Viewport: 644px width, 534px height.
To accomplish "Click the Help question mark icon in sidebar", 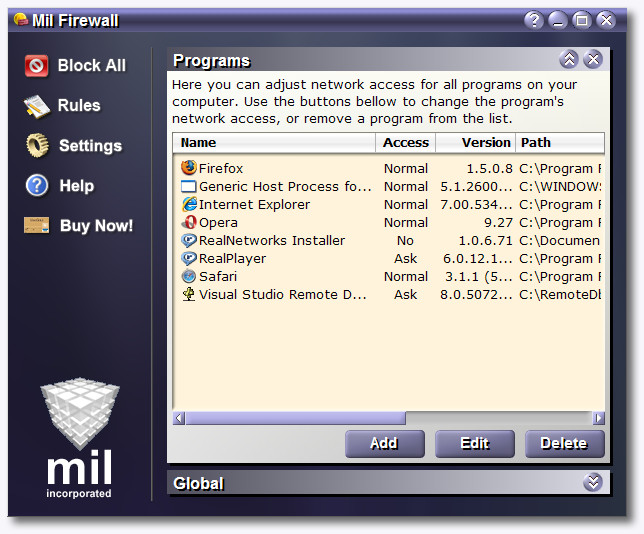I will tap(37, 185).
